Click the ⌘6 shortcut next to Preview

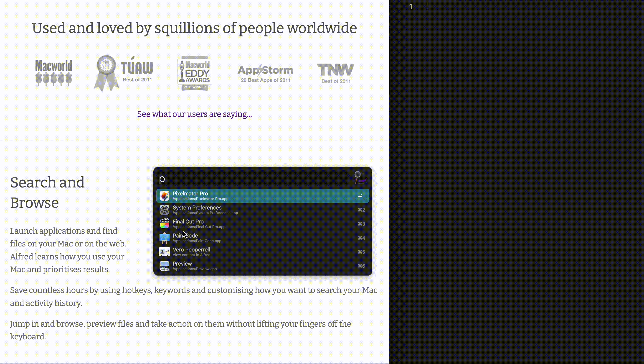click(x=361, y=266)
